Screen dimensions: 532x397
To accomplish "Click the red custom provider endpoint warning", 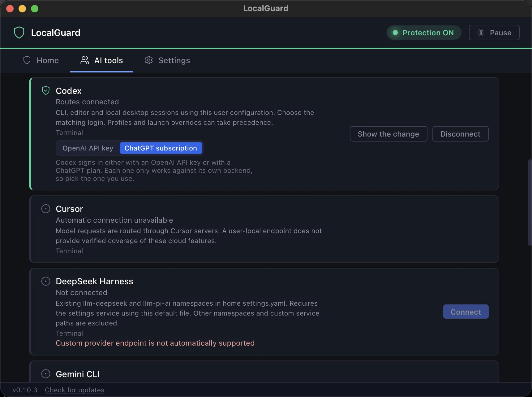I will pos(155,343).
